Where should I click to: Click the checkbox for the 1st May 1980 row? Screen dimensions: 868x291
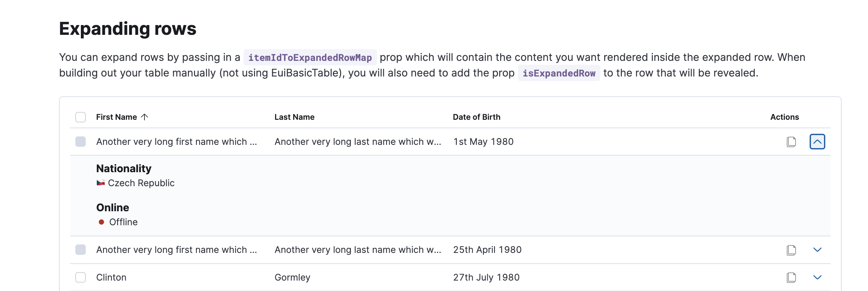(81, 142)
